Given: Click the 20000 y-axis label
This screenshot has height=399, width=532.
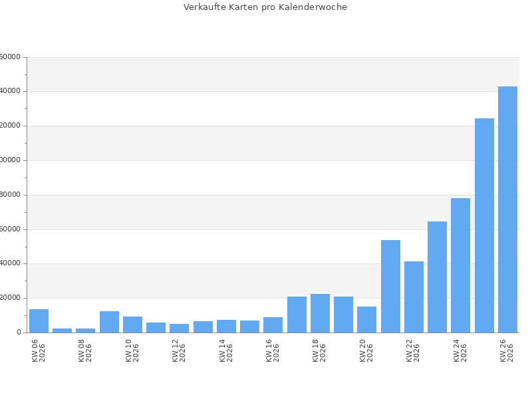Looking at the screenshot, I should [x=11, y=298].
